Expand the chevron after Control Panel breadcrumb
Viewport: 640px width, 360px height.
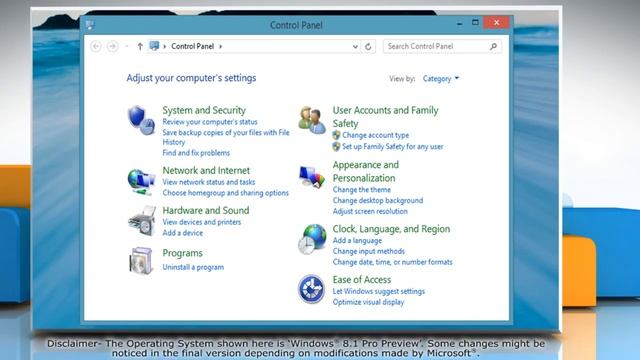[221, 47]
